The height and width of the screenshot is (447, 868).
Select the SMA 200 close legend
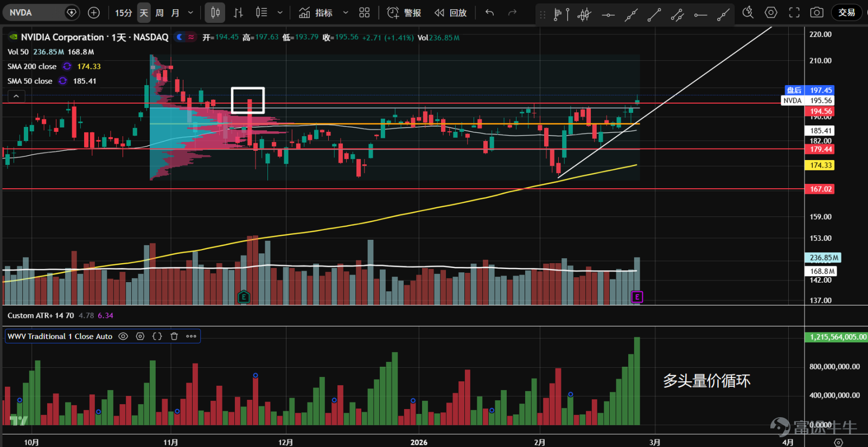(32, 66)
